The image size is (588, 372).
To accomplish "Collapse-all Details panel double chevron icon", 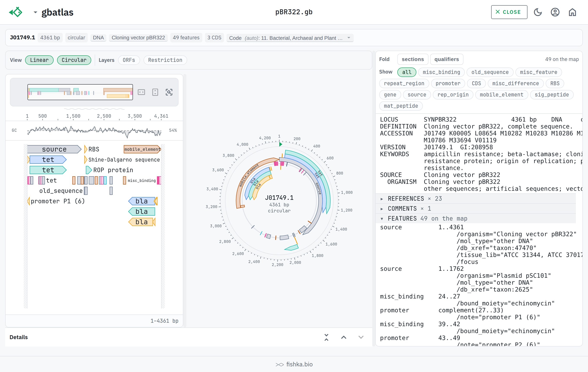I will 326,337.
